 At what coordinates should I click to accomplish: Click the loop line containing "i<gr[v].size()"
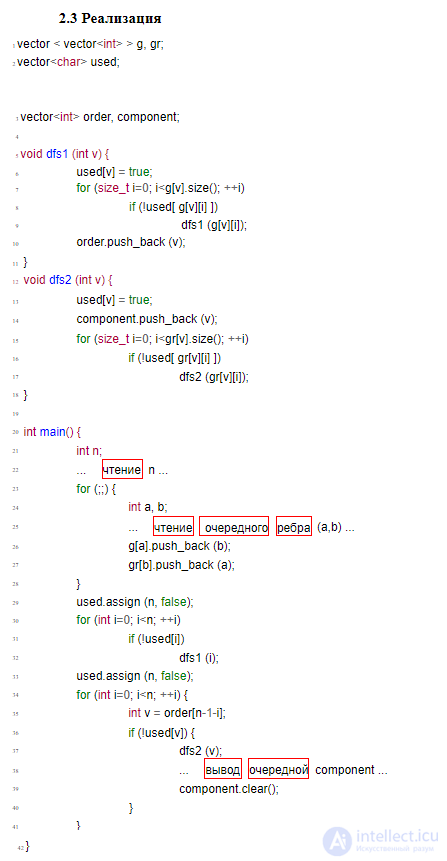pos(163,339)
